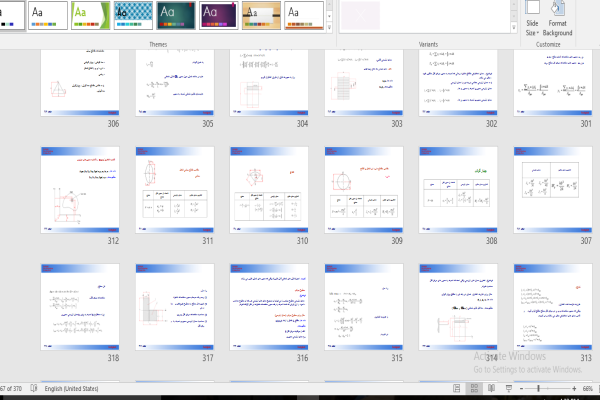Image resolution: width=600 pixels, height=400 pixels.
Task: Select slide 309 thumbnail
Action: click(364, 190)
